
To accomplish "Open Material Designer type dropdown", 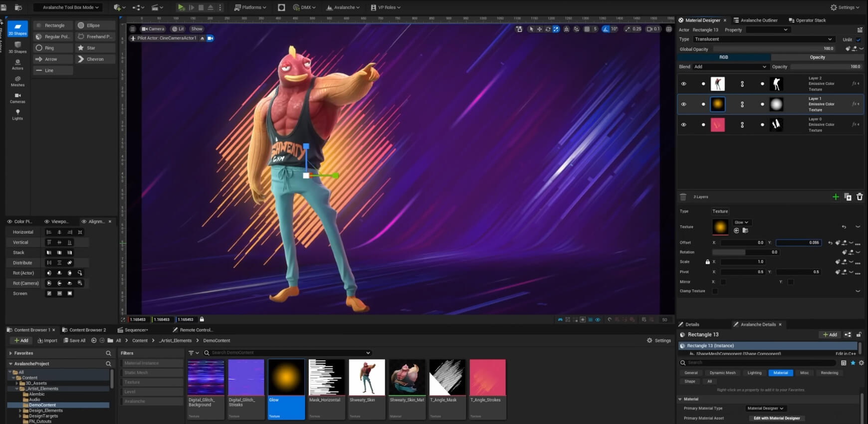I will tap(766, 409).
